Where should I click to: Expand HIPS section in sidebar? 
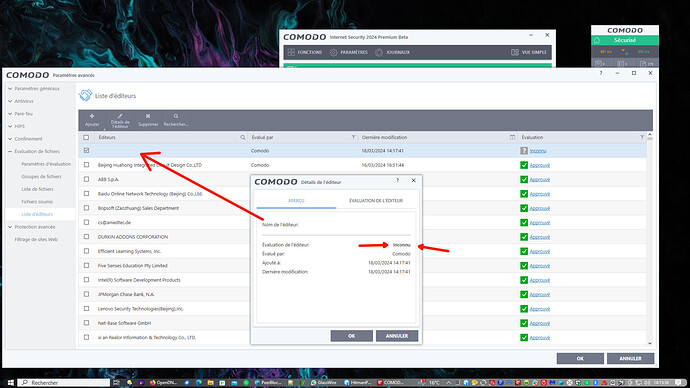pos(10,126)
